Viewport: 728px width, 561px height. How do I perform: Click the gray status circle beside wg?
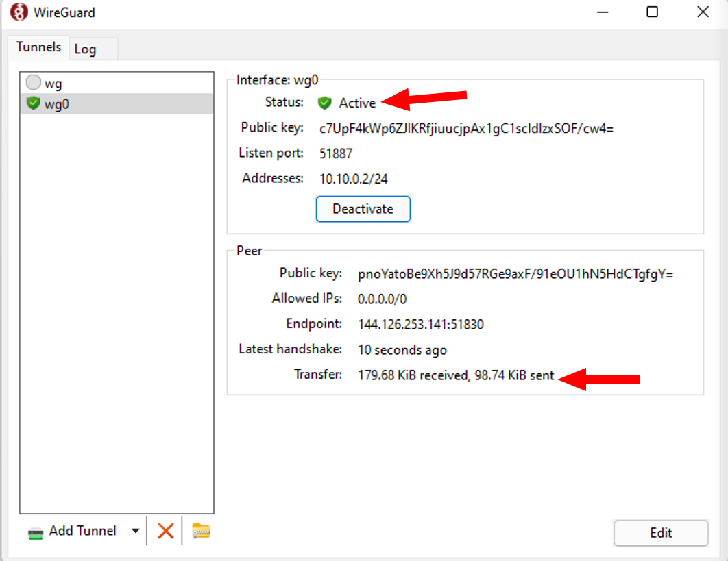pyautogui.click(x=34, y=83)
